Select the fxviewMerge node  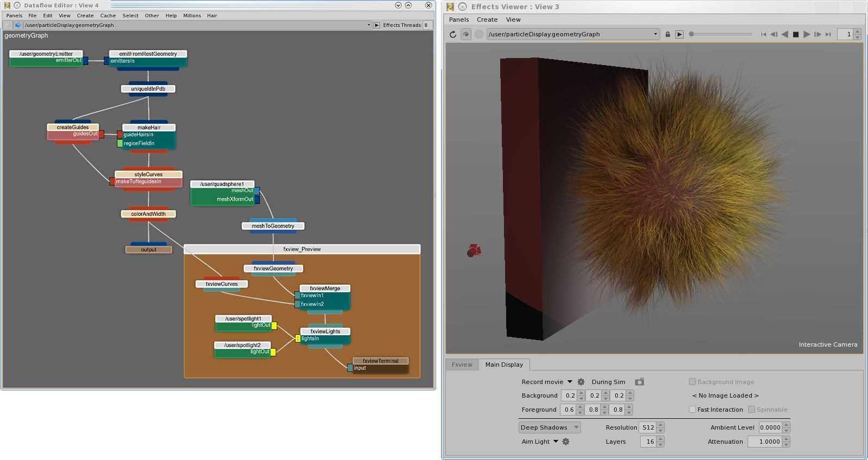(324, 288)
